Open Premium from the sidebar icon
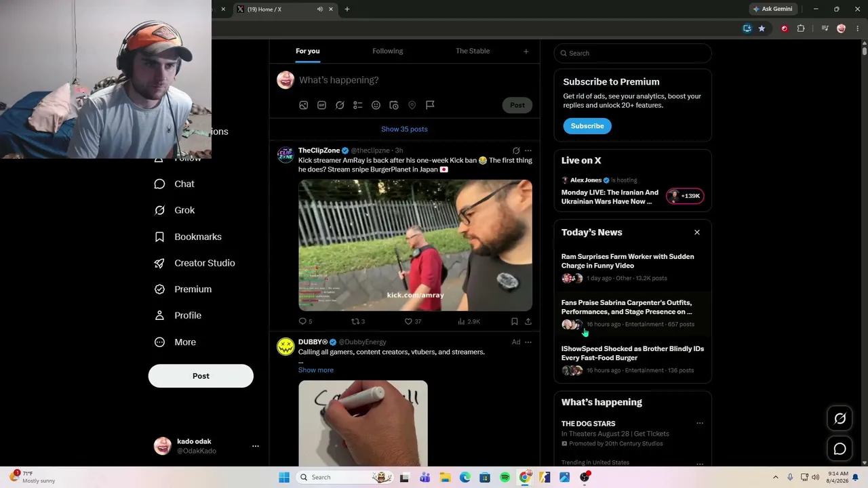 [x=159, y=289]
